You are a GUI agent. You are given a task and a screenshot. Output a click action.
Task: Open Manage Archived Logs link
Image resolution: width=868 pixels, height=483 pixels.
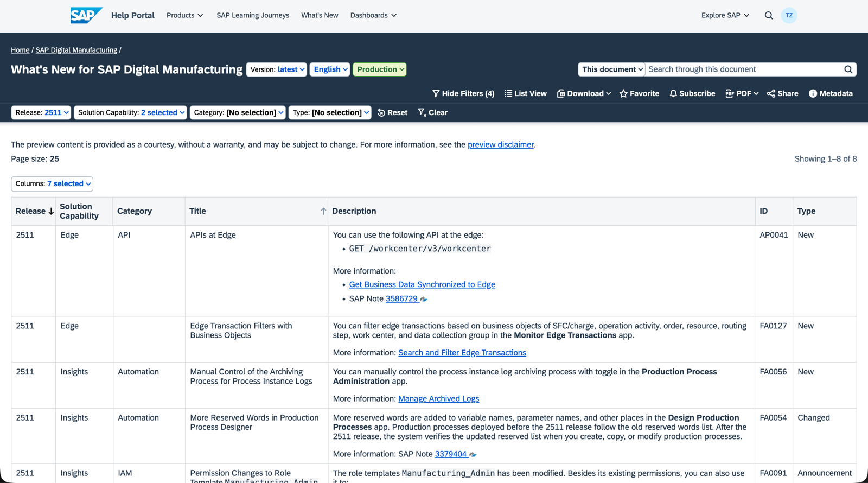click(439, 399)
